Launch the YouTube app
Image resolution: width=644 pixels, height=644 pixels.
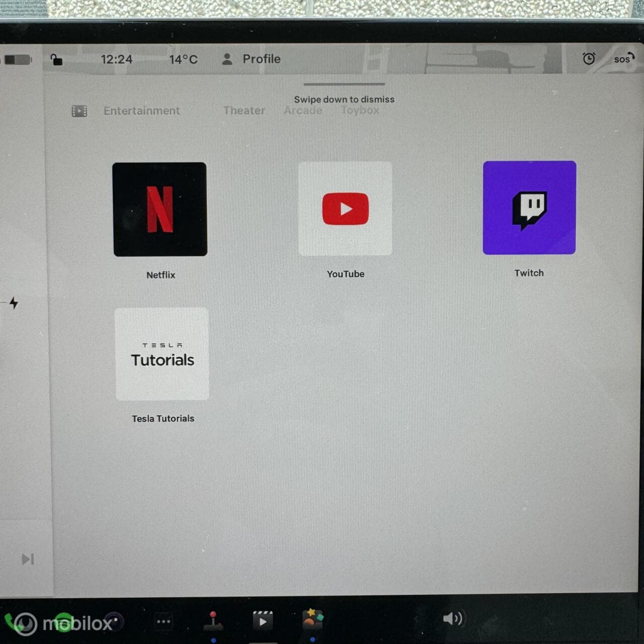pyautogui.click(x=345, y=208)
